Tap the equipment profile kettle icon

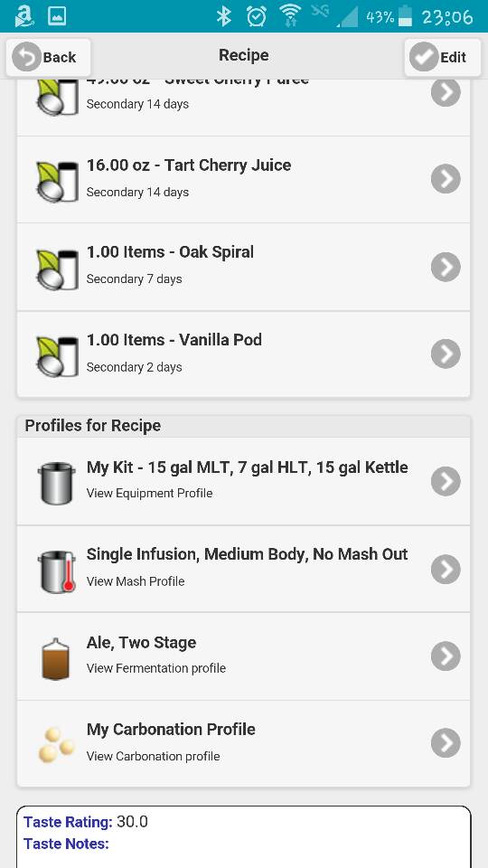tap(56, 483)
